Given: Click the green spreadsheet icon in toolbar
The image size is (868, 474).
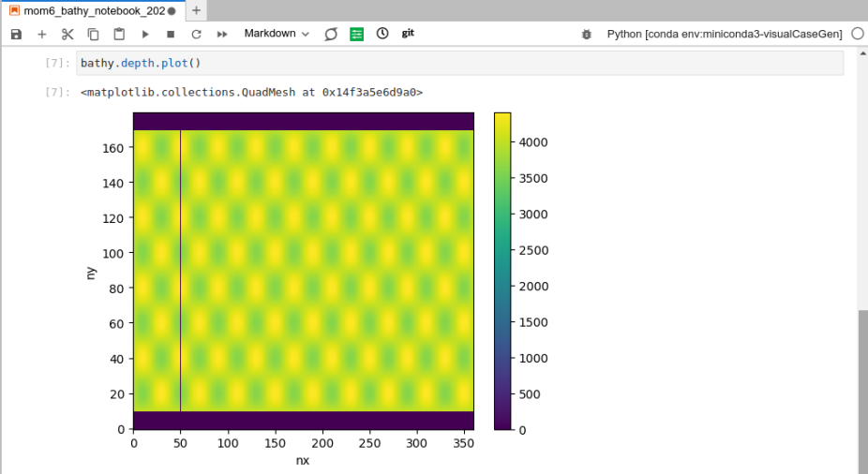Looking at the screenshot, I should tap(356, 34).
